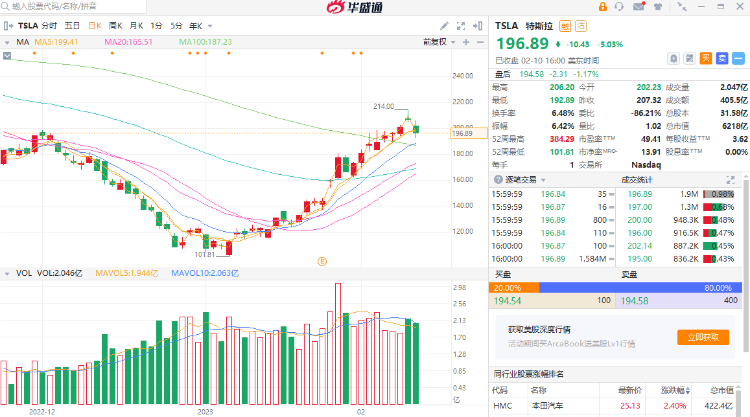Collapse right quote panel icon

coord(477,26)
